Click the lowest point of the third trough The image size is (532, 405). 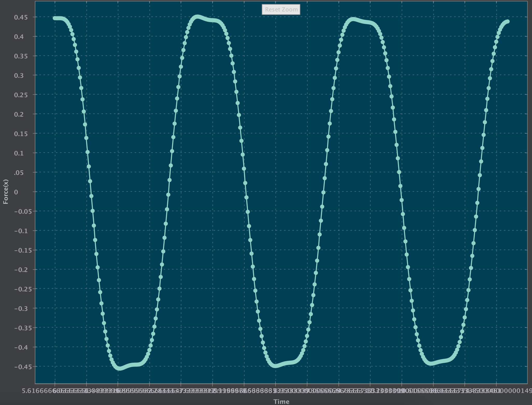pyautogui.click(x=431, y=364)
